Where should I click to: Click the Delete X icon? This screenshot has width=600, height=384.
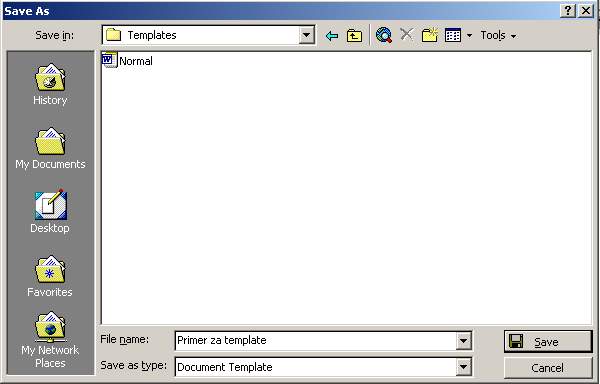click(406, 35)
